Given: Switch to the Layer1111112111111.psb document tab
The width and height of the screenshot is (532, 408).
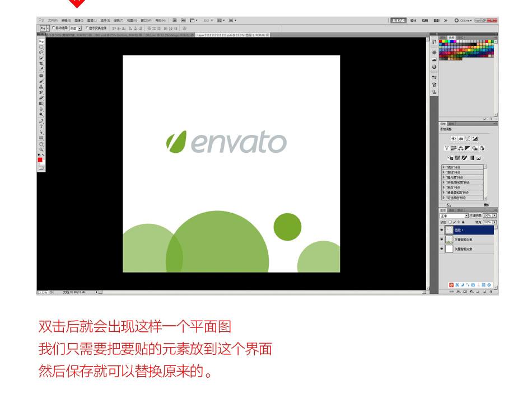Looking at the screenshot, I should pyautogui.click(x=233, y=35).
